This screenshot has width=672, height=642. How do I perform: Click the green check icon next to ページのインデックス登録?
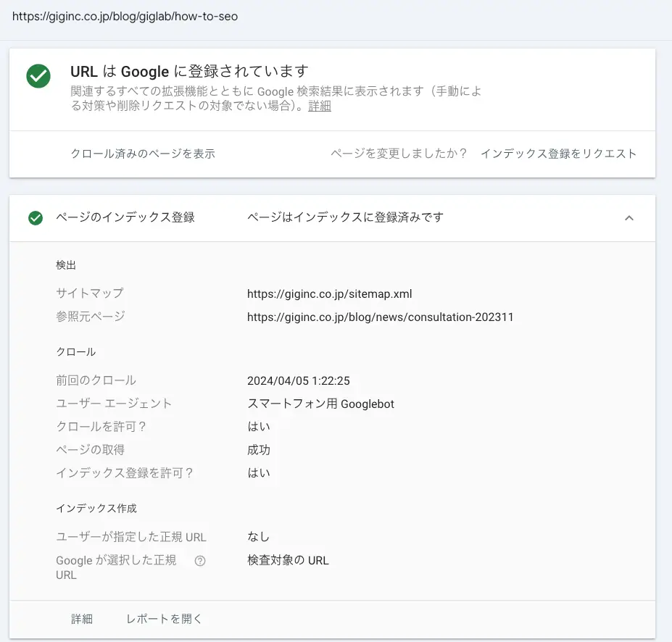click(35, 218)
